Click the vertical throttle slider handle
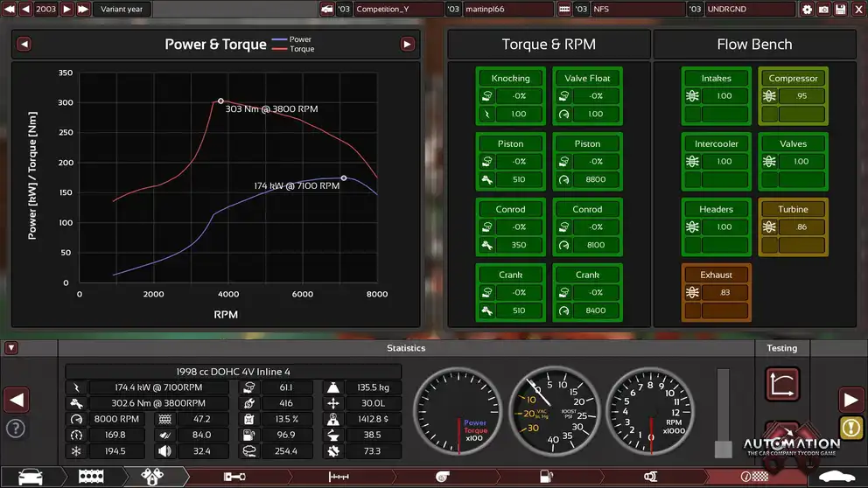 pos(723,449)
